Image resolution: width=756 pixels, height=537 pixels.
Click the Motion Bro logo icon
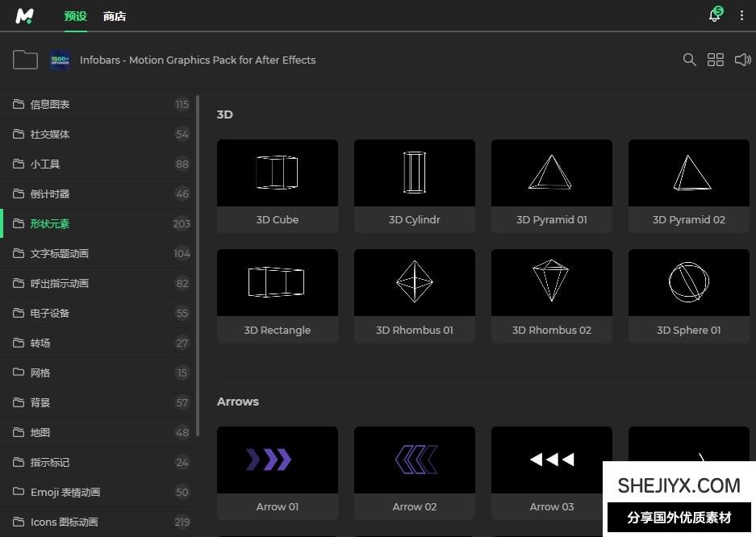(25, 16)
